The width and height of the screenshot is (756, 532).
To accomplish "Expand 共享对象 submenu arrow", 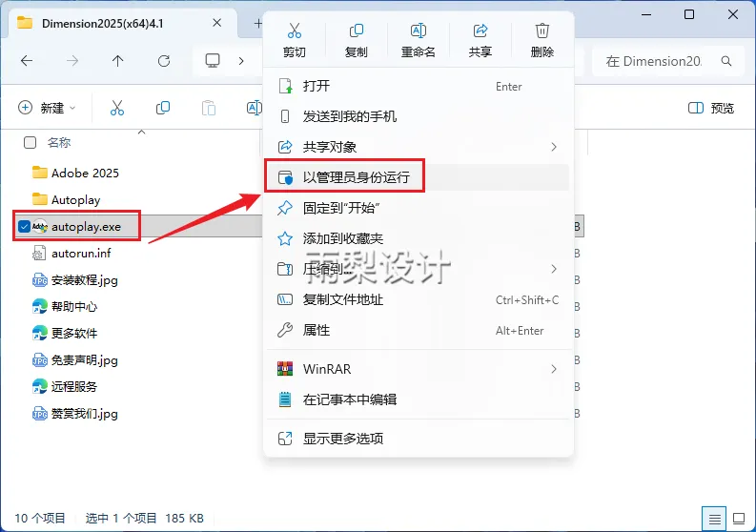I will 554,147.
